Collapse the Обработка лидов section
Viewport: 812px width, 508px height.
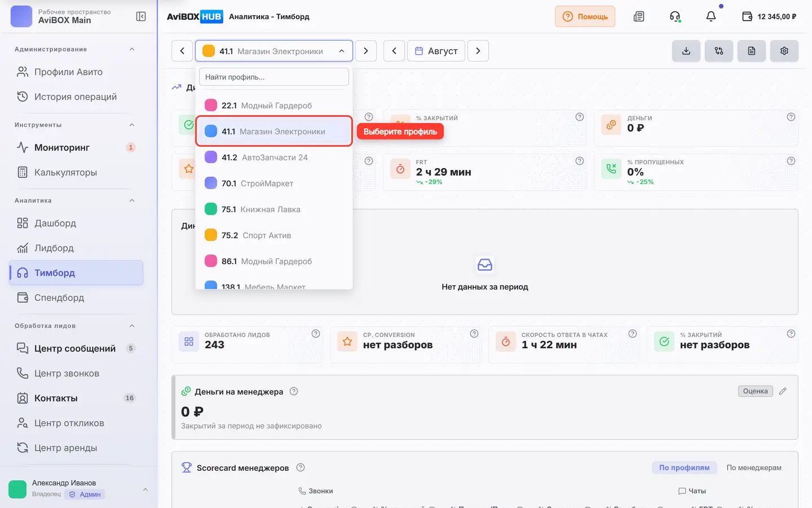pos(132,326)
